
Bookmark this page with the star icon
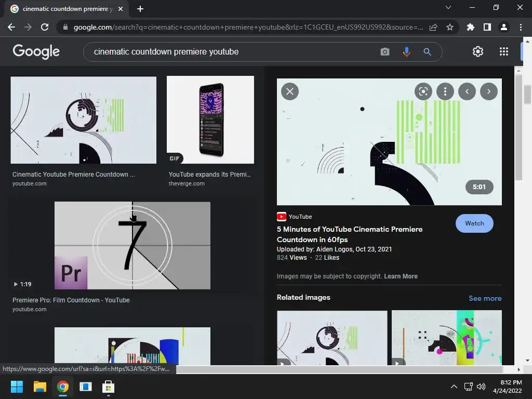coord(449,27)
